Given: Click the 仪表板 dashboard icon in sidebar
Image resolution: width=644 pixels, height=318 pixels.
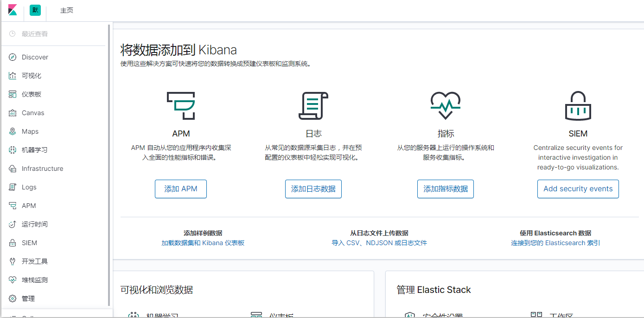Looking at the screenshot, I should (13, 94).
